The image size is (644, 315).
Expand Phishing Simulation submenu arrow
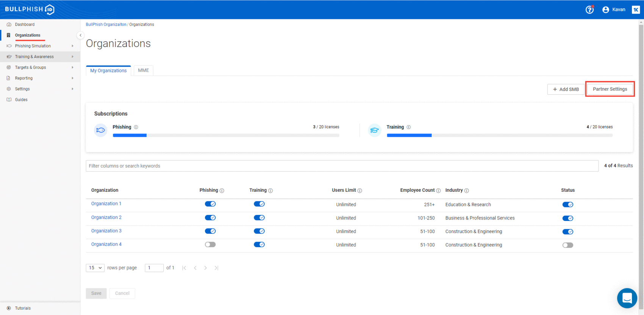pos(72,46)
